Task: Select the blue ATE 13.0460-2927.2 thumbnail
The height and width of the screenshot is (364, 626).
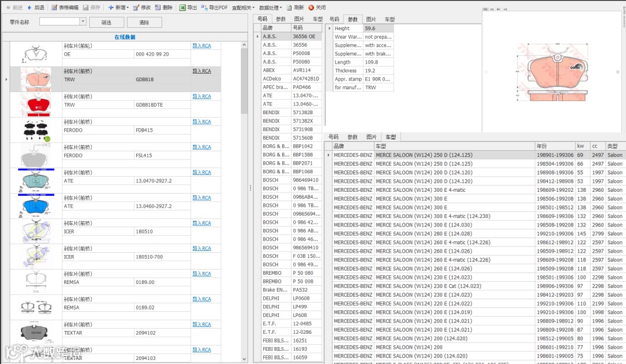Action: [x=36, y=206]
